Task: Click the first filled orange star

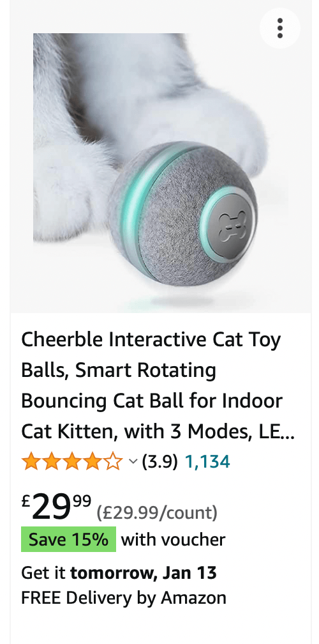Action: [x=31, y=462]
